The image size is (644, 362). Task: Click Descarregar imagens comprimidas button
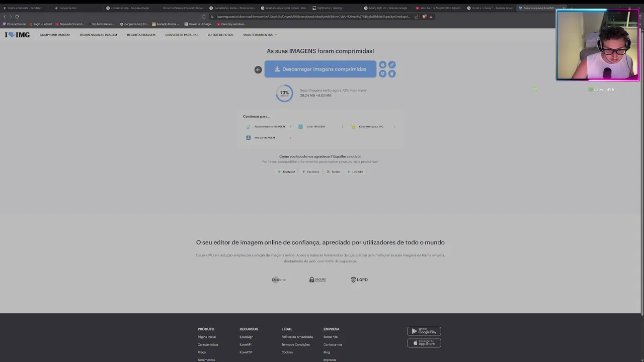[x=320, y=69]
